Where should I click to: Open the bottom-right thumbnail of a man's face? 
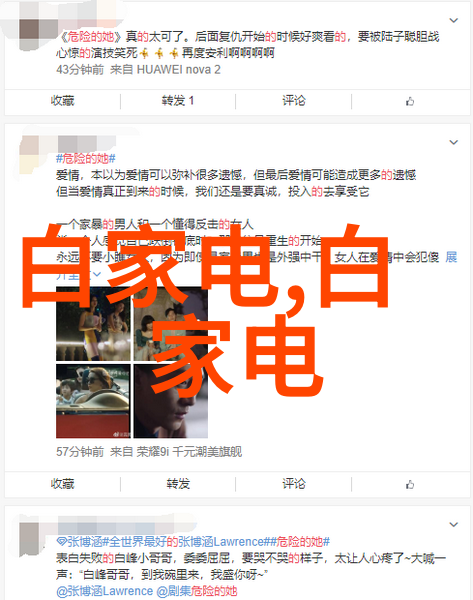[171, 401]
